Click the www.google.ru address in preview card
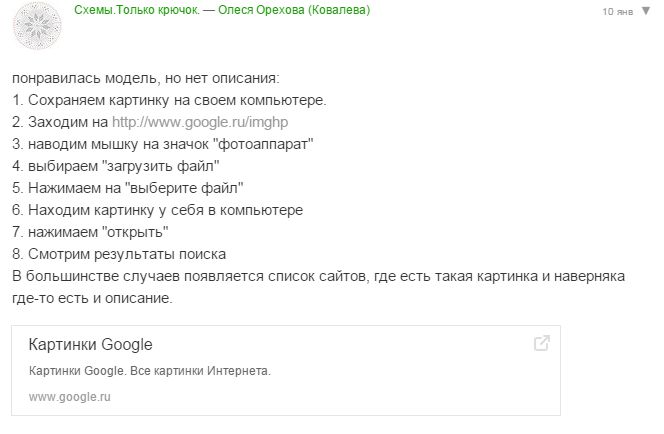The image size is (664, 434). tap(69, 397)
